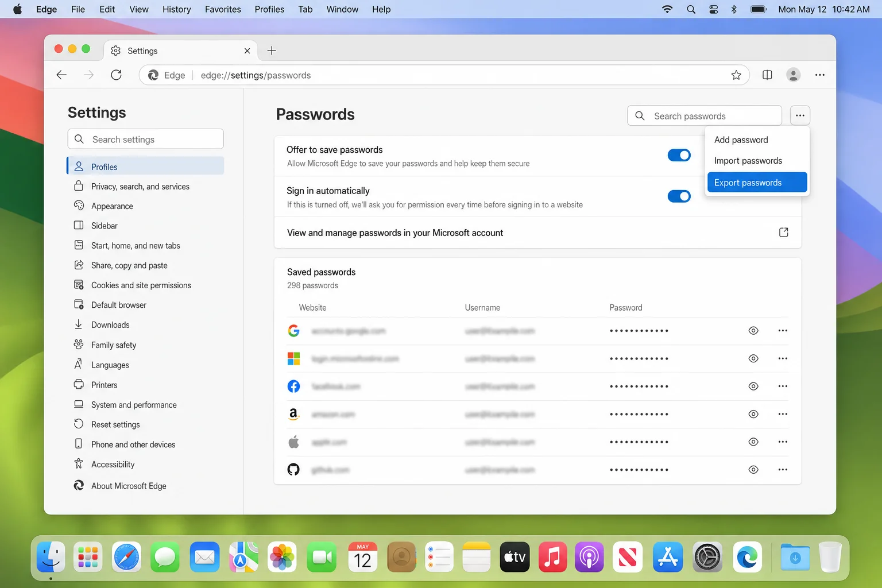Click the Search passwords field
The image size is (882, 588).
coord(705,115)
